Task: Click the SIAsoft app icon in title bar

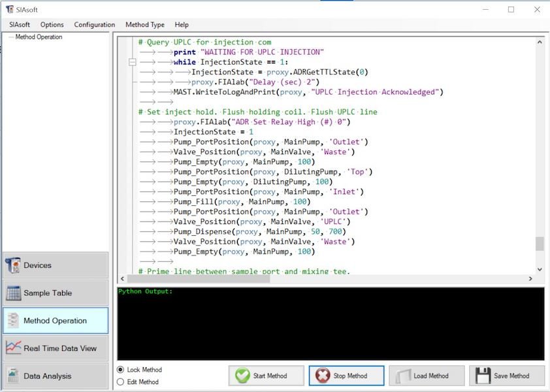Action: pos(9,10)
